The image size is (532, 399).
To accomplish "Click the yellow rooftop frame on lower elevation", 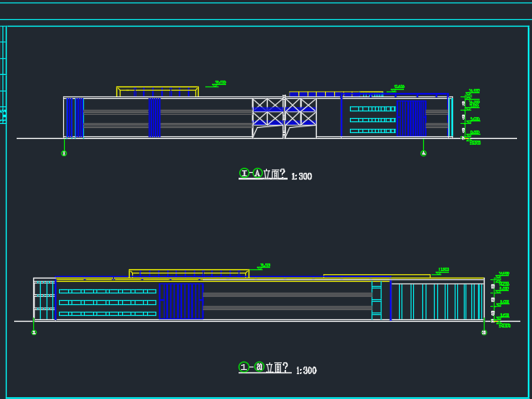I will click(189, 273).
